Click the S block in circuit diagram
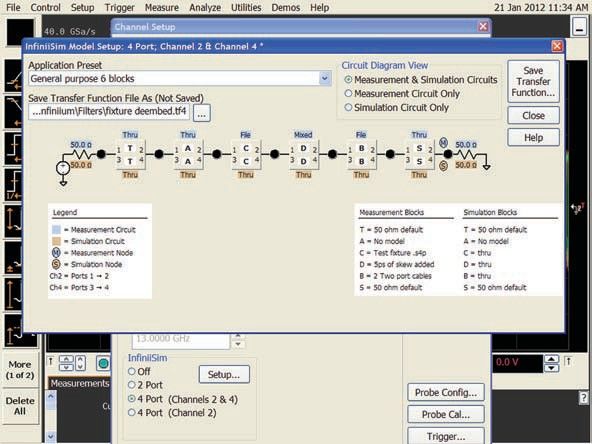Image resolution: width=592 pixels, height=444 pixels. 419,155
